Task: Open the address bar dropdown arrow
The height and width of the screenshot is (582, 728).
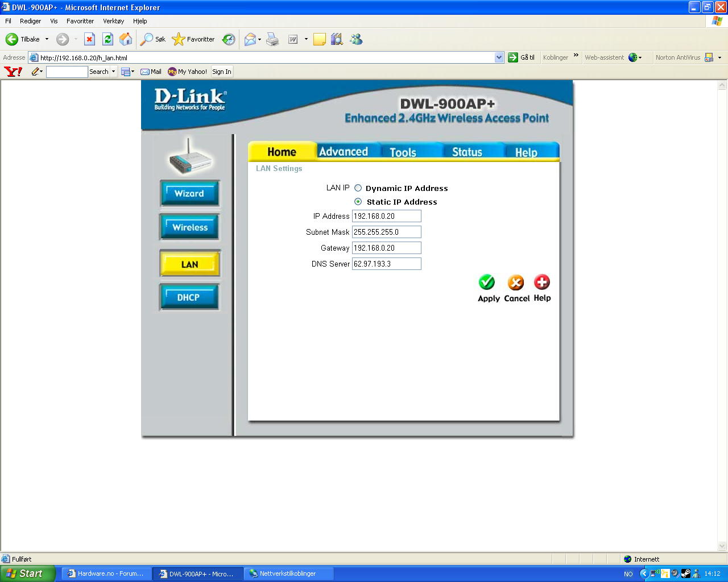Action: 499,57
